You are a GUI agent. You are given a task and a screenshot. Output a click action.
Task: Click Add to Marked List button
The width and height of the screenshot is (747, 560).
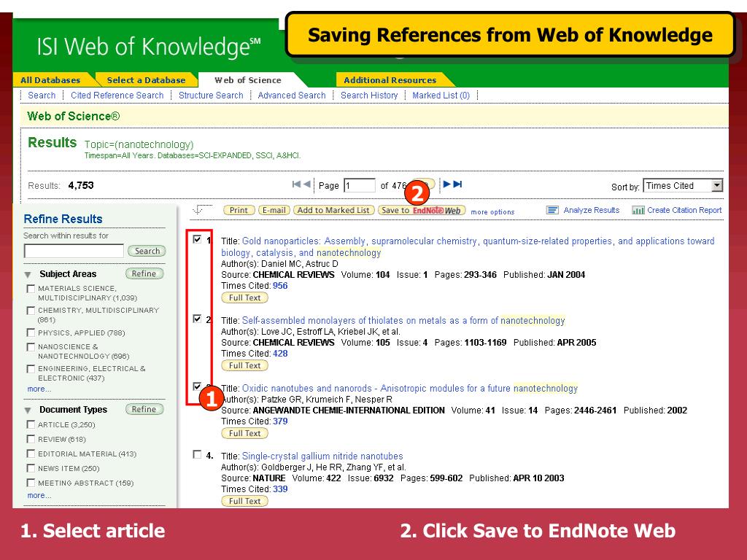(x=333, y=210)
